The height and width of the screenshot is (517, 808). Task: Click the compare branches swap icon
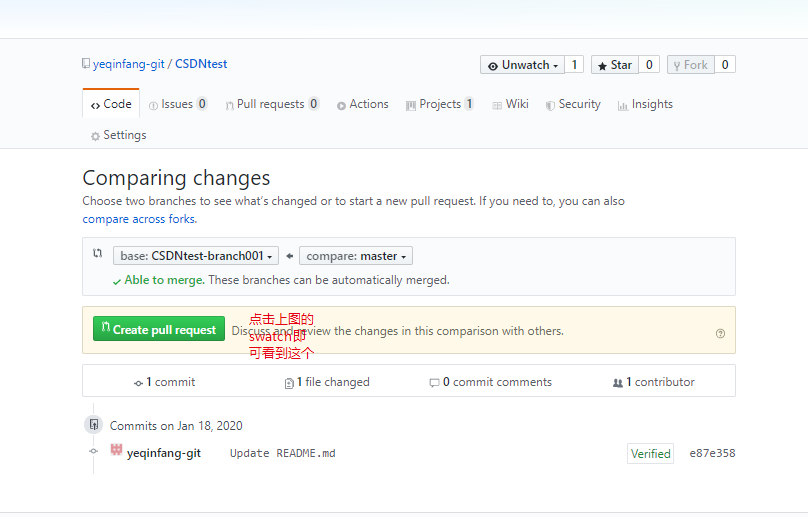[x=97, y=253]
